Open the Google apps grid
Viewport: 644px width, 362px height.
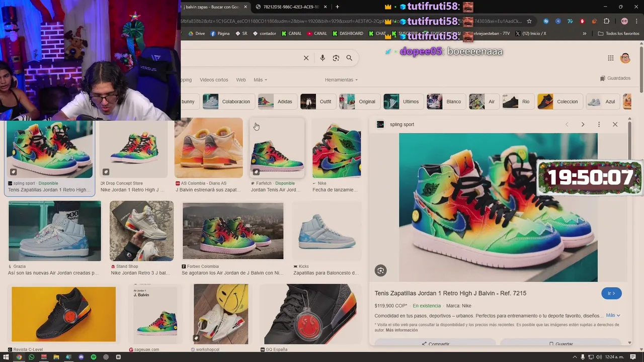pos(611,58)
